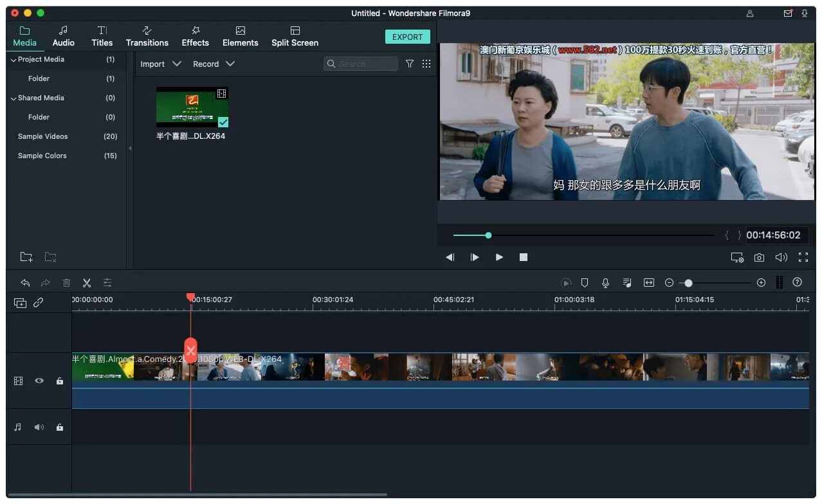Open the Import dropdown

pyautogui.click(x=161, y=64)
